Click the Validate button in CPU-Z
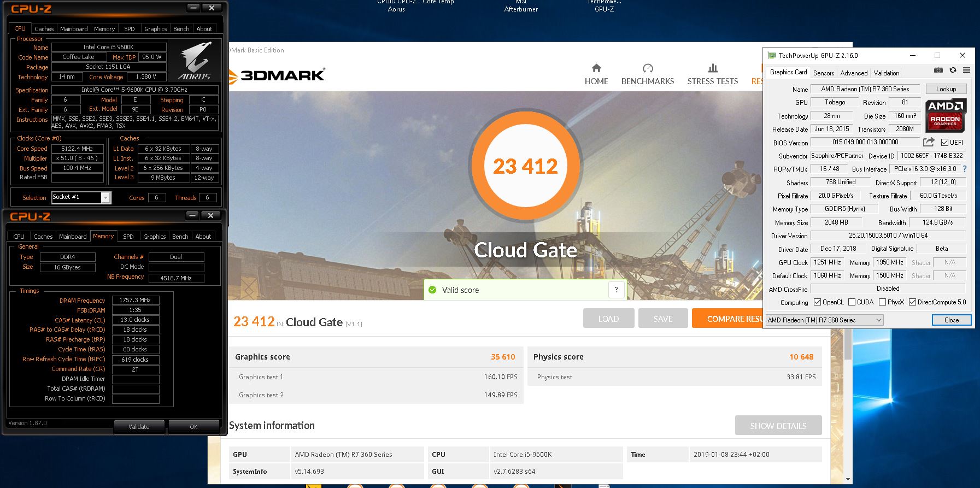This screenshot has height=488, width=980. click(139, 426)
